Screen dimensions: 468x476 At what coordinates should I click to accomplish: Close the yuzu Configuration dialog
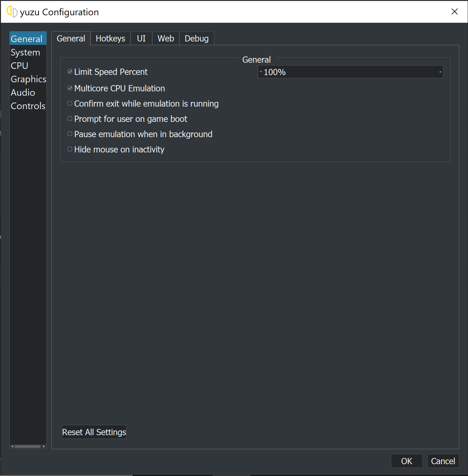455,12
